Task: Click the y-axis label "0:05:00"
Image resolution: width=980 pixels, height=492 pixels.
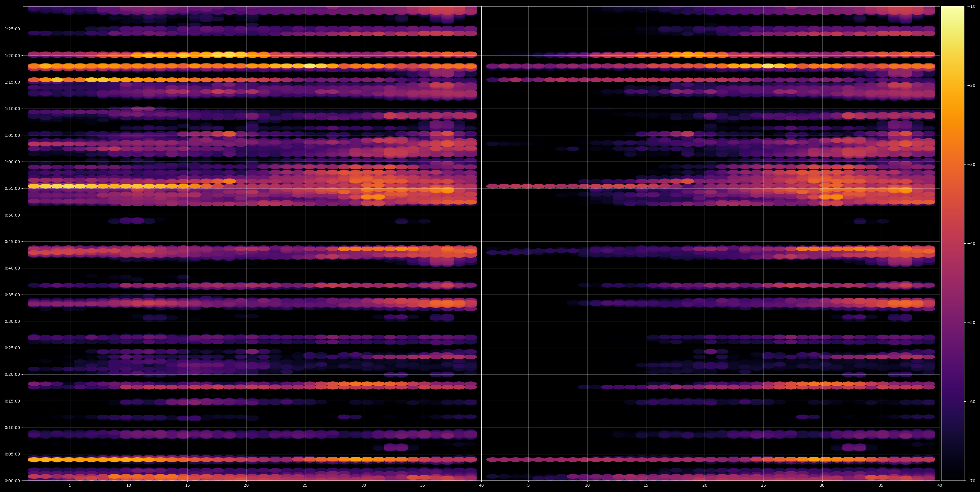Action: pos(12,454)
